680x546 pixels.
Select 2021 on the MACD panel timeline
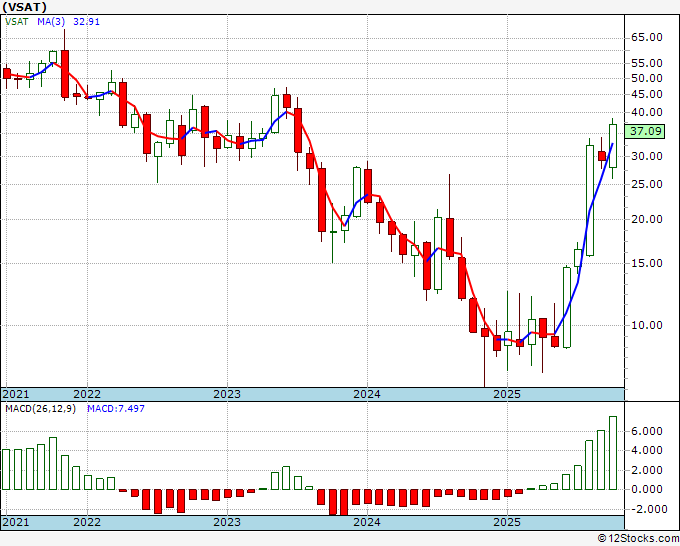click(x=15, y=522)
